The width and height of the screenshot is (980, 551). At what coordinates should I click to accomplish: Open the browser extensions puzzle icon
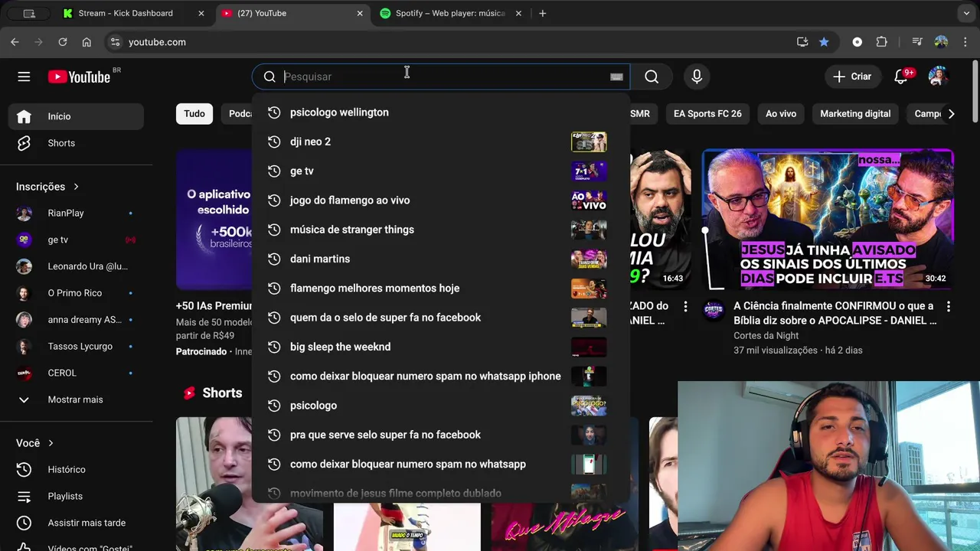[881, 42]
